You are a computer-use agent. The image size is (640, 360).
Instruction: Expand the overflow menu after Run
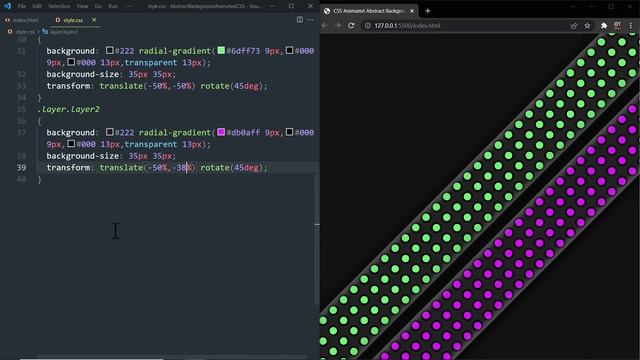(128, 6)
